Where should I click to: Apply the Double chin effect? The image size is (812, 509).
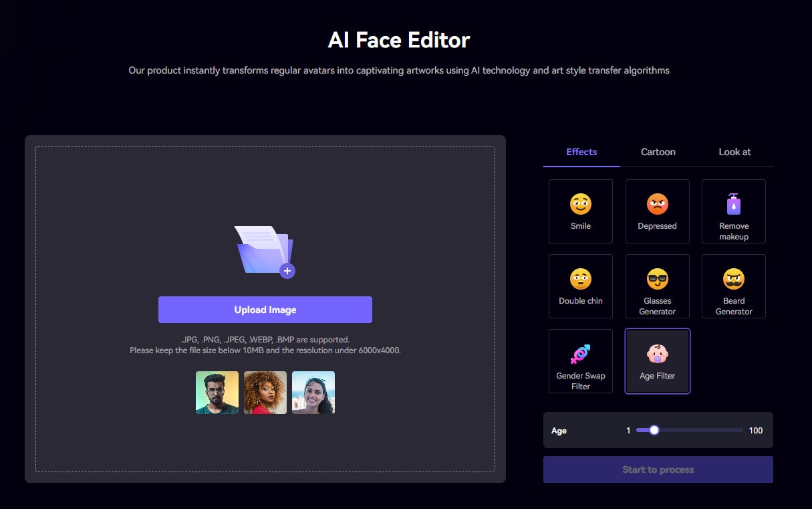(580, 286)
